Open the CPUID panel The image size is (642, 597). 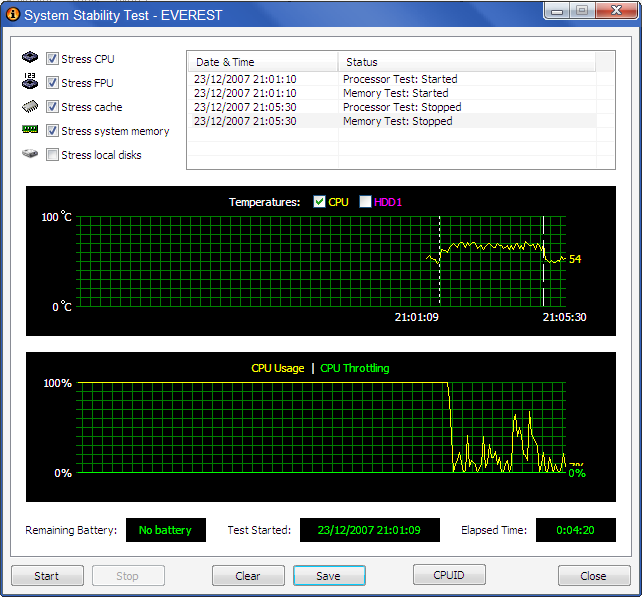[x=449, y=574]
